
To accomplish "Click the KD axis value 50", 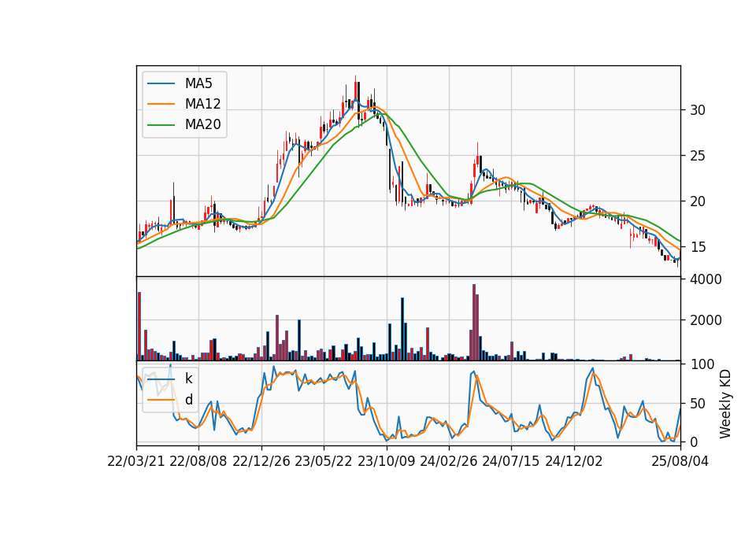I will (697, 403).
